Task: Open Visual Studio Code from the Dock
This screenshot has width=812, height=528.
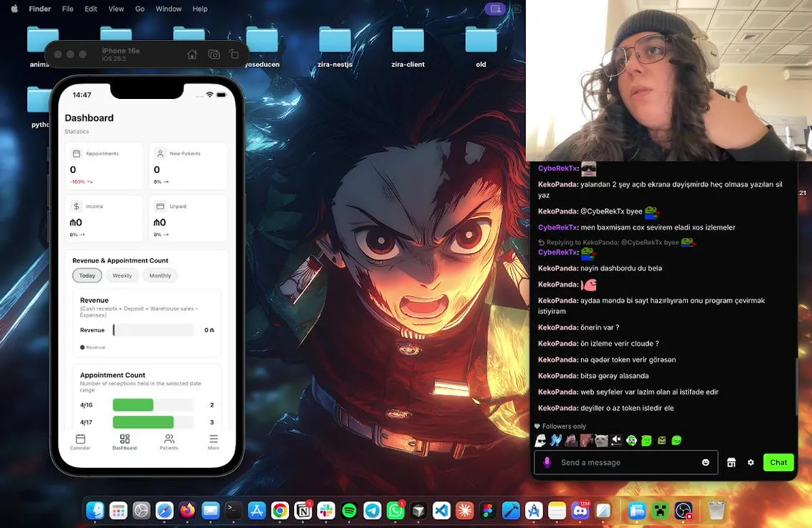Action: [x=442, y=511]
